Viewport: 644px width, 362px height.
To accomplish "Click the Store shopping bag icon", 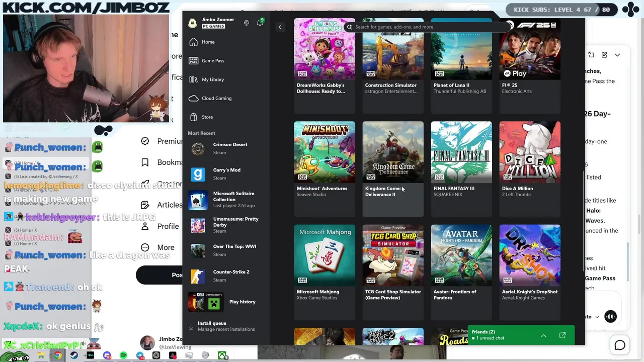I will click(x=194, y=117).
